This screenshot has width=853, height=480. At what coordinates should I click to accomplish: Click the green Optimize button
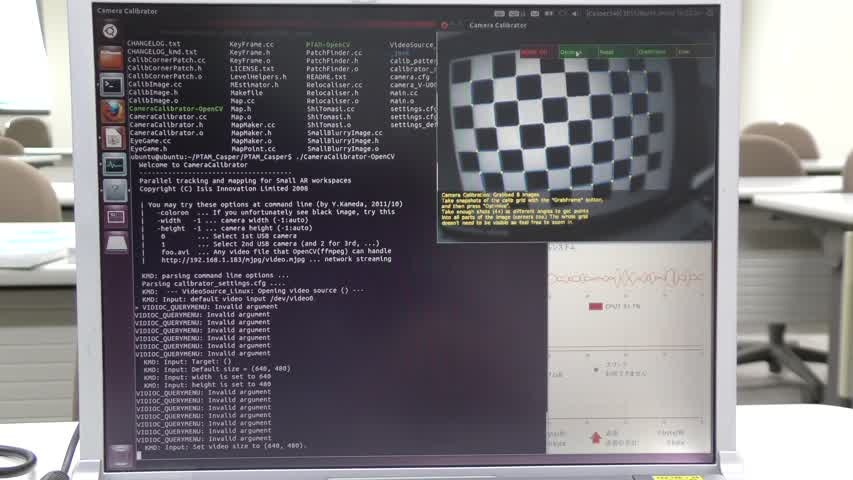578,52
